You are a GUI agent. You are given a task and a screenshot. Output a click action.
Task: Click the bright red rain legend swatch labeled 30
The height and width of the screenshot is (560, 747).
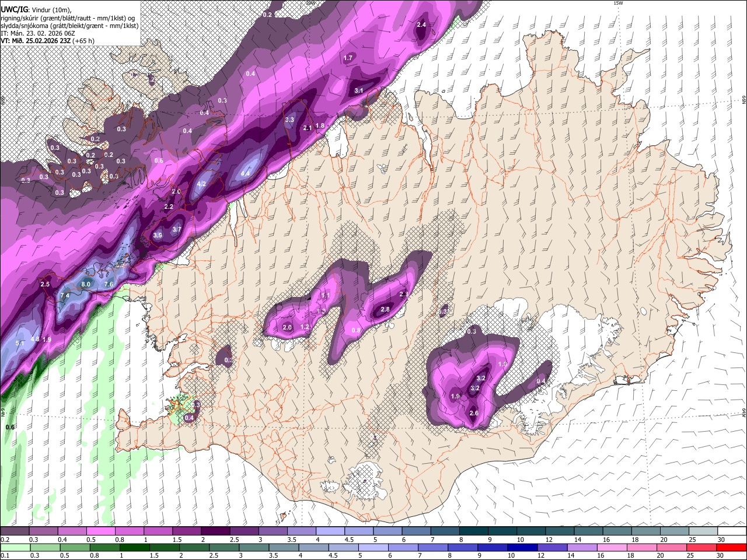(732, 547)
